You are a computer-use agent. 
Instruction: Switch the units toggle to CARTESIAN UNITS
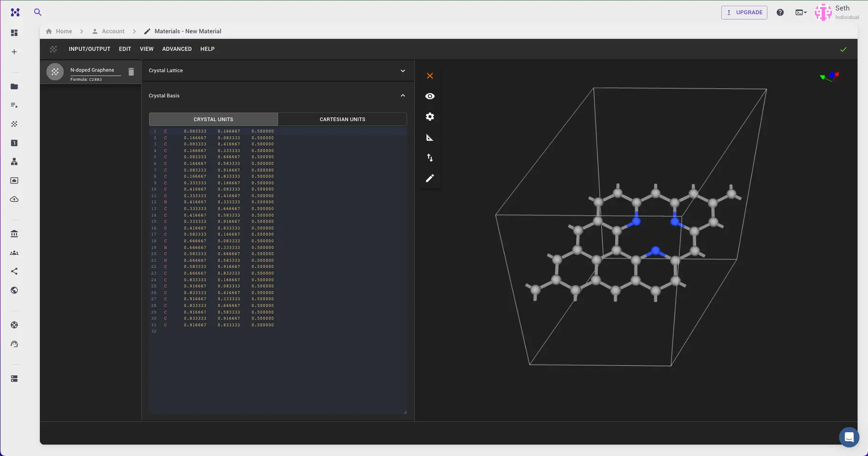(342, 119)
